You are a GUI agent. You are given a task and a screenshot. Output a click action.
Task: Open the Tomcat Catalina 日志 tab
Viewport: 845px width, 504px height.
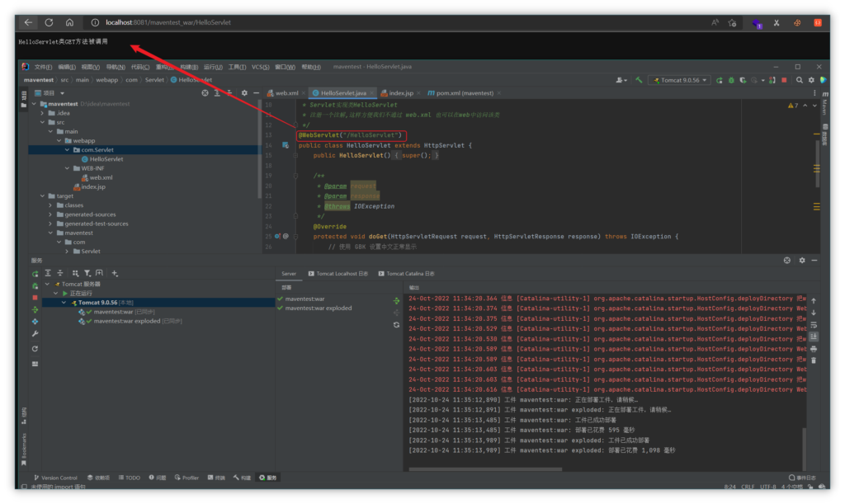point(406,274)
